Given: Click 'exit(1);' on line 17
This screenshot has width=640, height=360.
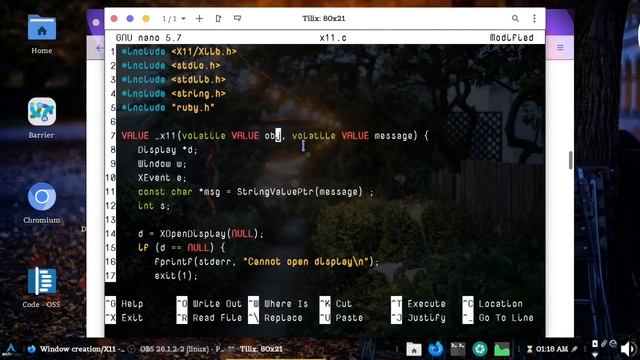Looking at the screenshot, I should coord(176,276).
